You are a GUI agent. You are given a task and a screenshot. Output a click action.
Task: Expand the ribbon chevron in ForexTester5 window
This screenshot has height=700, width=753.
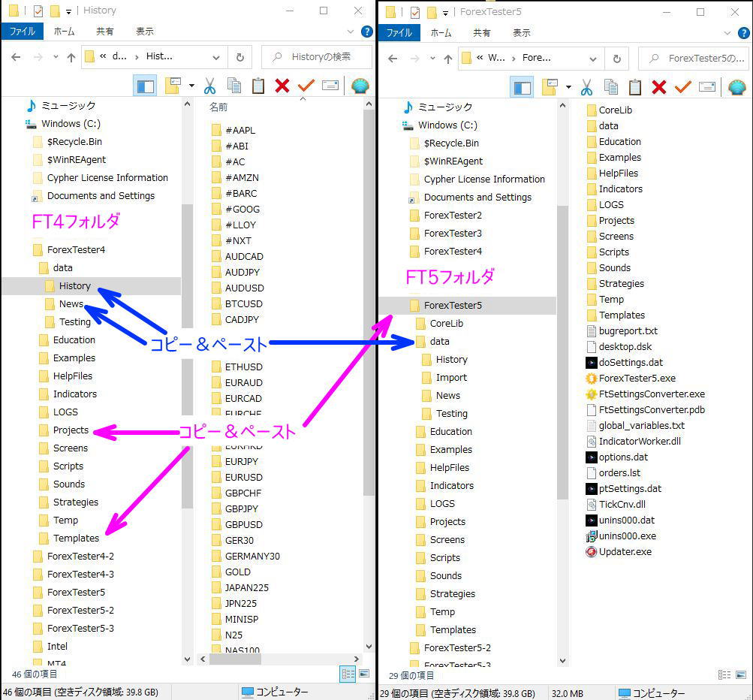tap(727, 33)
